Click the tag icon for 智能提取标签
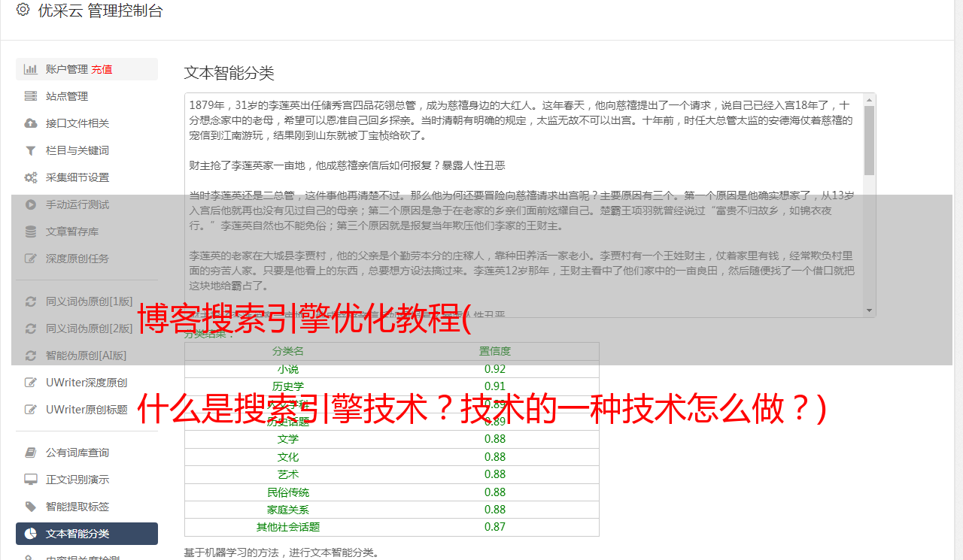 (x=31, y=507)
